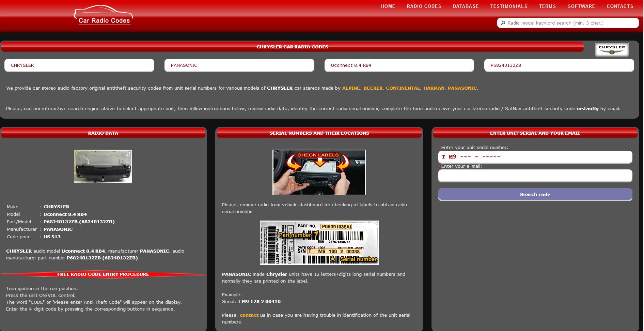
Task: Click the Car Radio Codes logo
Action: [103, 16]
